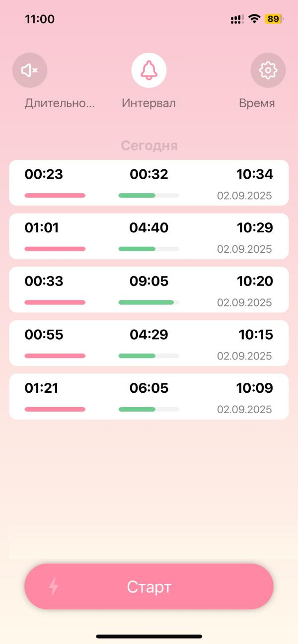Tap the lightning bolt icon
The height and width of the screenshot is (644, 298).
pos(54,586)
